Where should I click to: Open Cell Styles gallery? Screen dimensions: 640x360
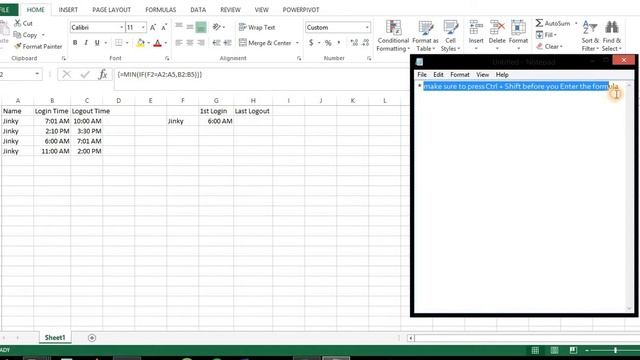[x=451, y=36]
